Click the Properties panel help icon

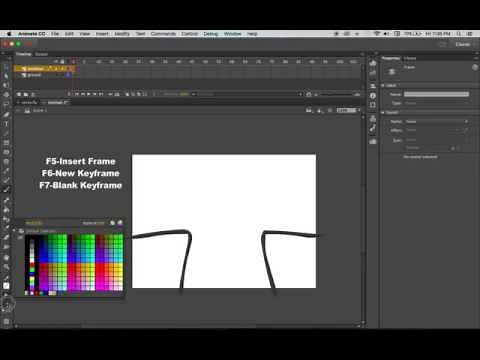click(x=475, y=67)
